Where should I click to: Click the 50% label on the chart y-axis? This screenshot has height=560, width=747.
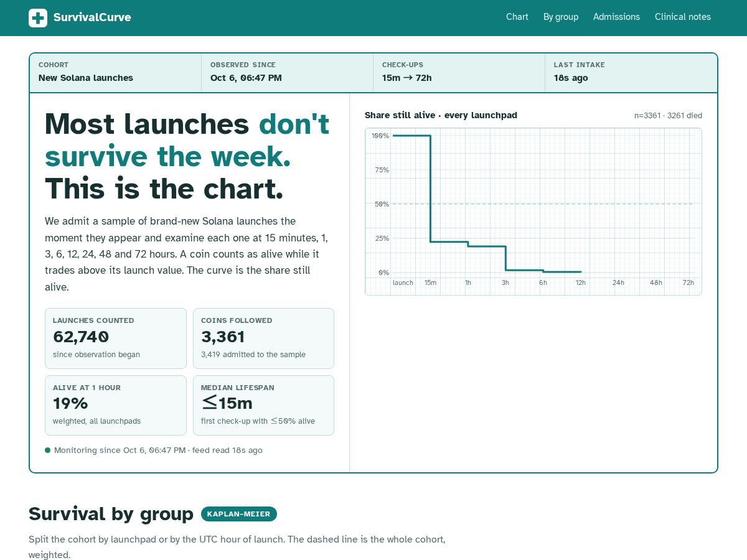(382, 204)
